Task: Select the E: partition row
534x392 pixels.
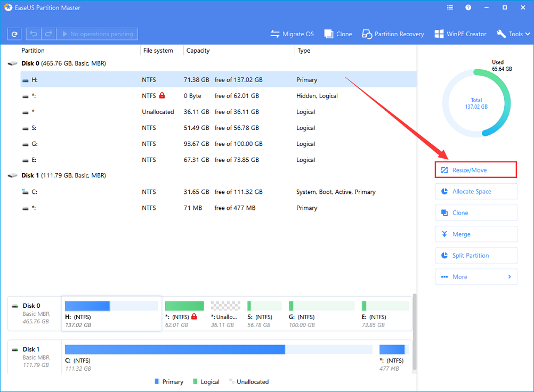Action: coord(219,160)
